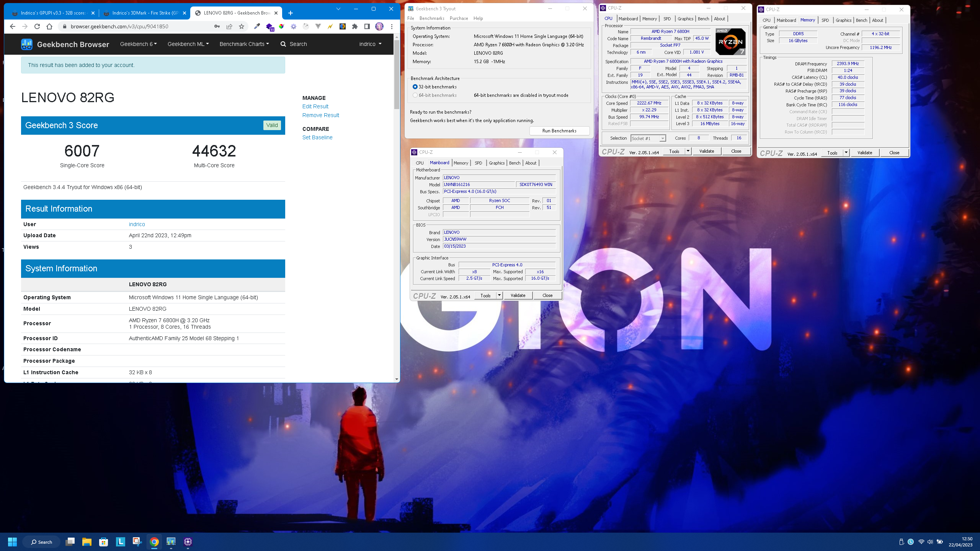Reload the Geekbench page

(37, 26)
